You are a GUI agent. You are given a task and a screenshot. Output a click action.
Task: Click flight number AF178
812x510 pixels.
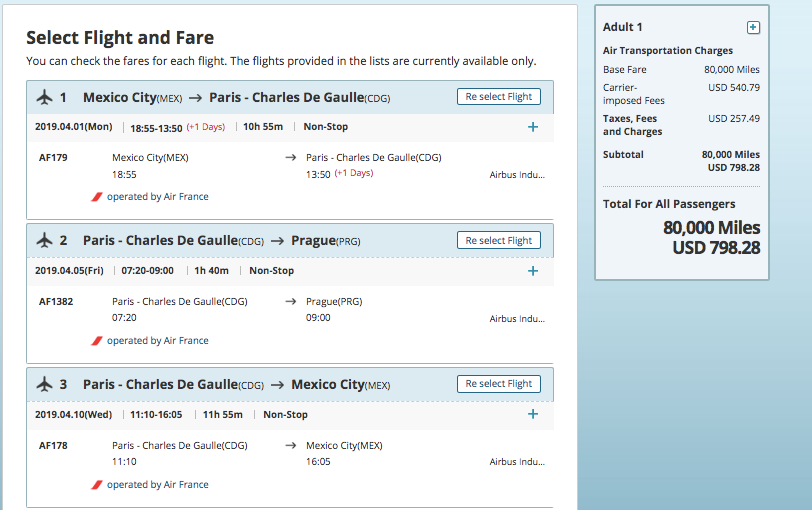(x=53, y=446)
